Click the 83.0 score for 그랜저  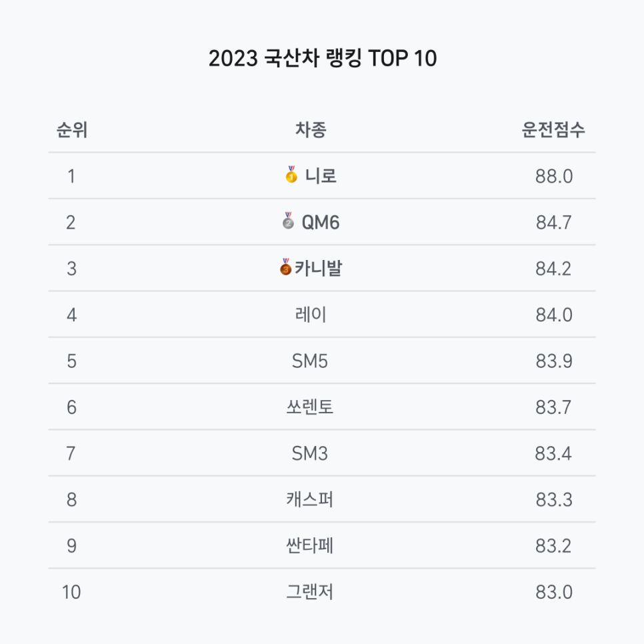[554, 593]
